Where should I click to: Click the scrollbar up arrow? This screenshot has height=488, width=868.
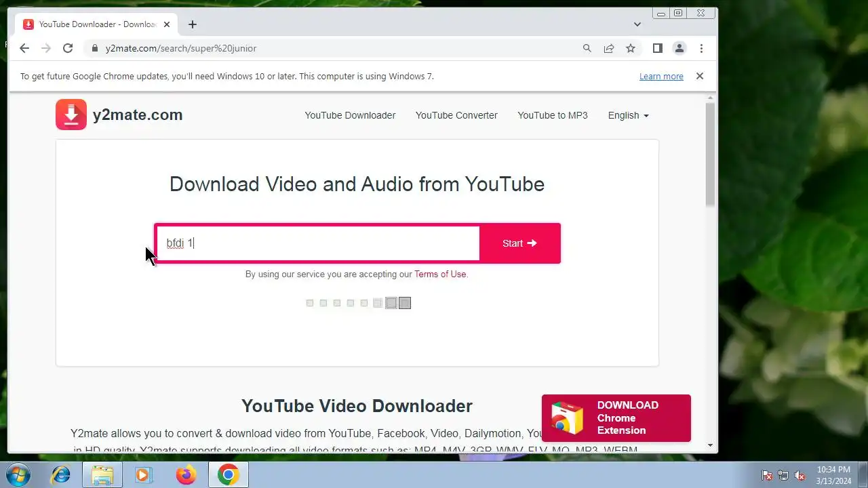coord(710,98)
